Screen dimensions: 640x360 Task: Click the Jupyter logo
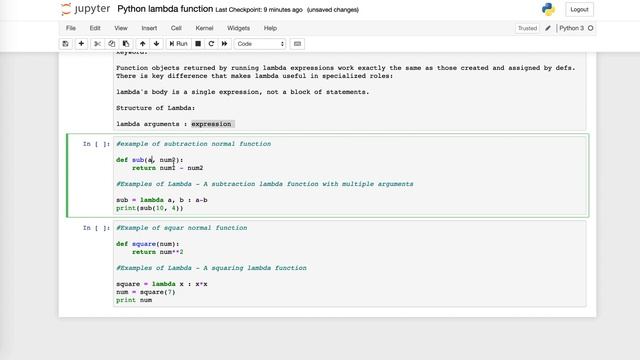click(x=85, y=9)
